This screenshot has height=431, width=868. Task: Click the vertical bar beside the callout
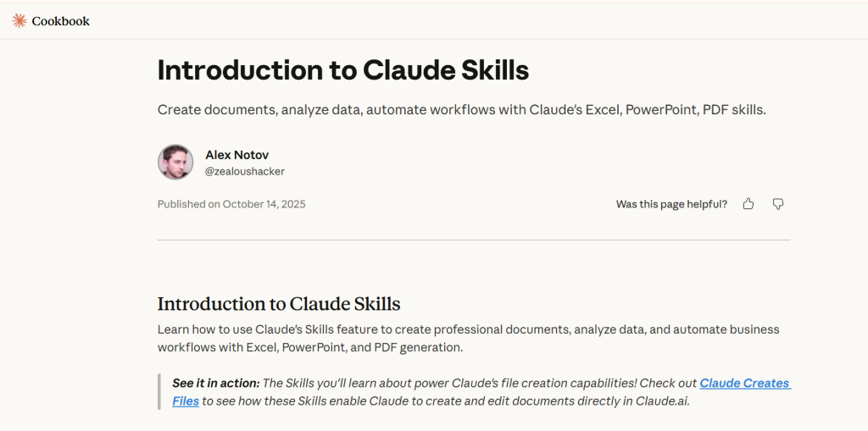click(159, 392)
